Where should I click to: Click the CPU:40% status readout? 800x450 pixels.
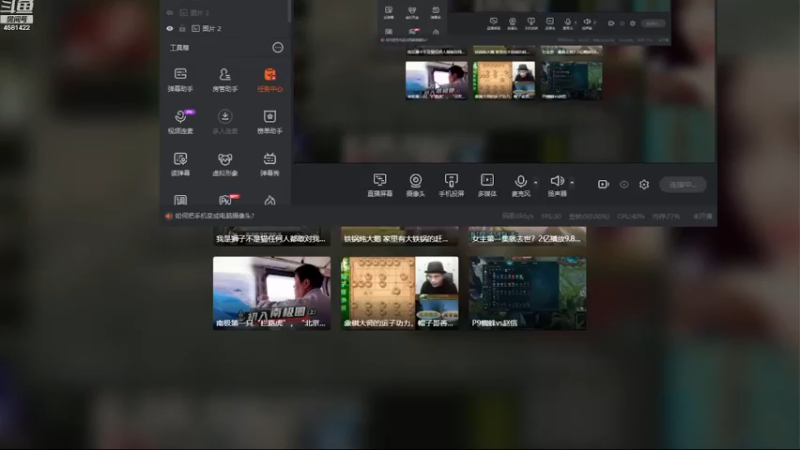[x=631, y=216]
